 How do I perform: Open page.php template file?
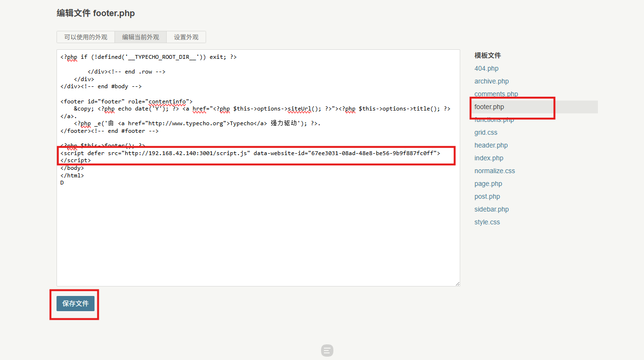(488, 184)
